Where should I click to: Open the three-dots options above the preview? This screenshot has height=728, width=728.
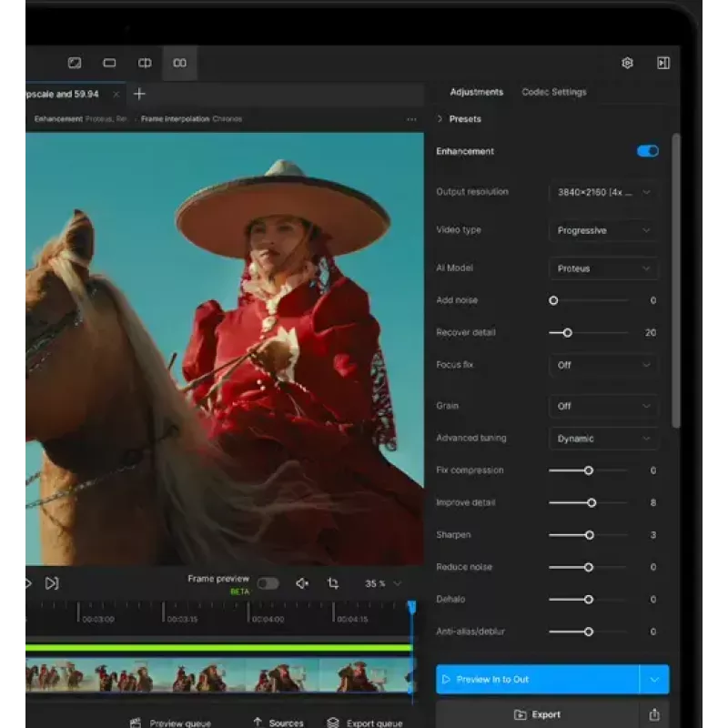tap(411, 119)
